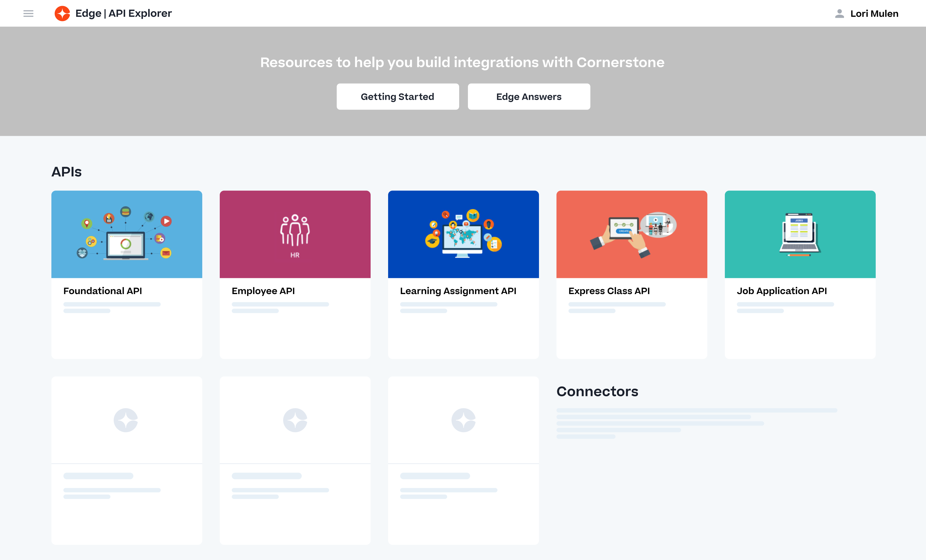Screen dimensions: 926x560
Task: Open the Job Application API illustration
Action: pyautogui.click(x=800, y=234)
